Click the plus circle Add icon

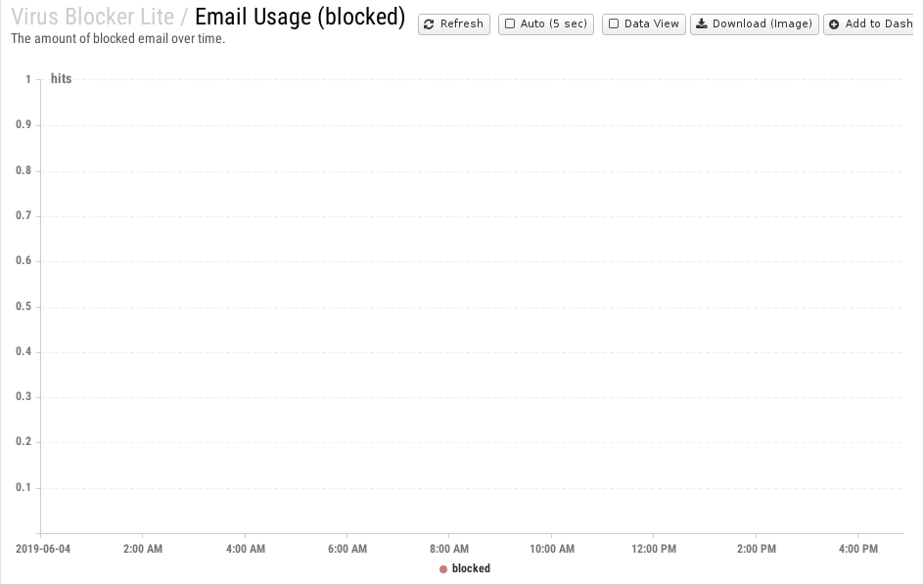[834, 24]
